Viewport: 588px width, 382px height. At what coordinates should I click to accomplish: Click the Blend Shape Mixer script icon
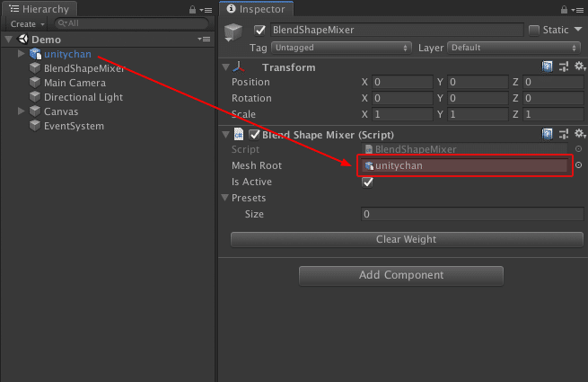point(239,135)
